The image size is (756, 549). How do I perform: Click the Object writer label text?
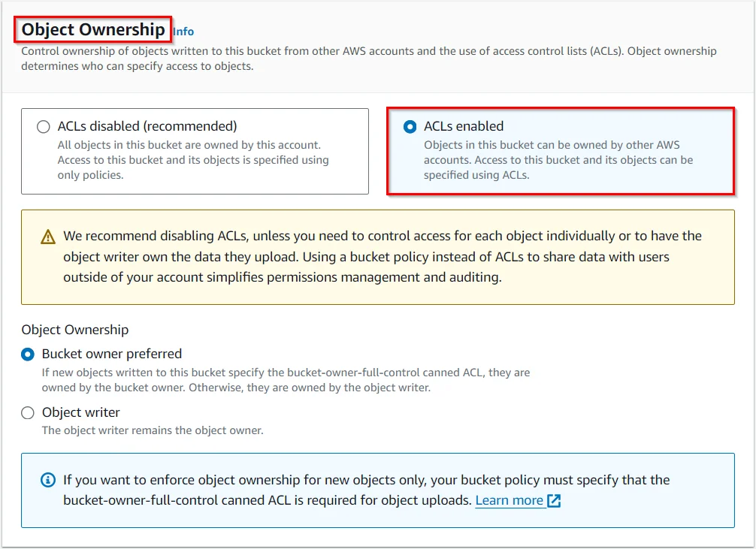81,412
